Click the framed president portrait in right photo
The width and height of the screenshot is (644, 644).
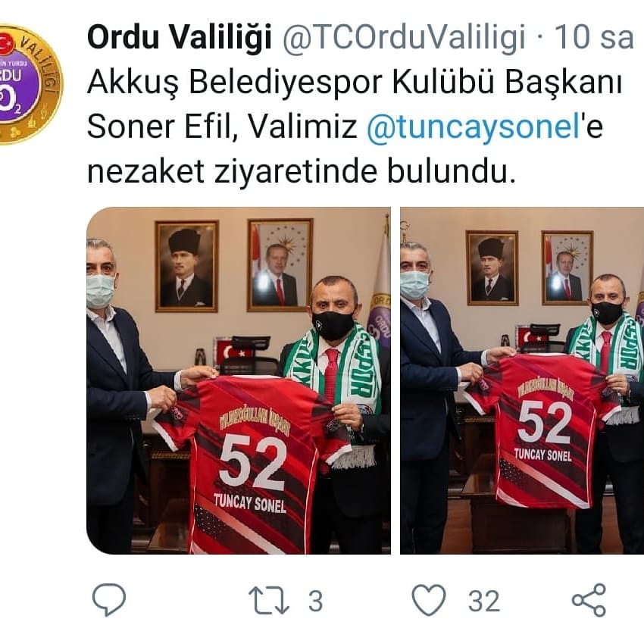(567, 269)
